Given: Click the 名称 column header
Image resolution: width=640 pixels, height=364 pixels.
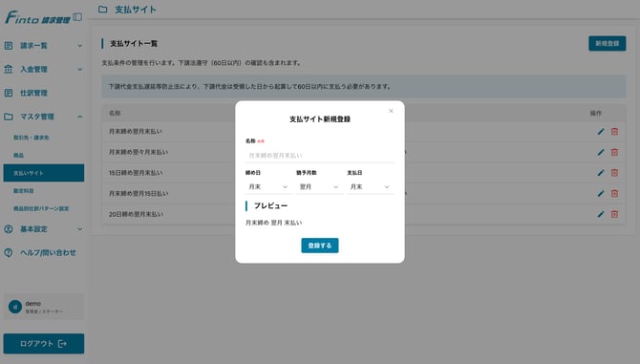Looking at the screenshot, I should pos(115,113).
